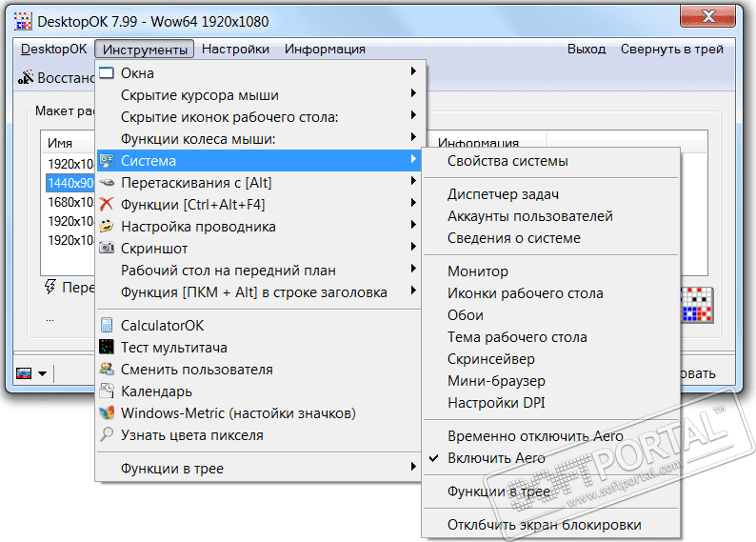Expand Рабочий стол на передний план arrow
756x542 pixels.
[x=413, y=269]
